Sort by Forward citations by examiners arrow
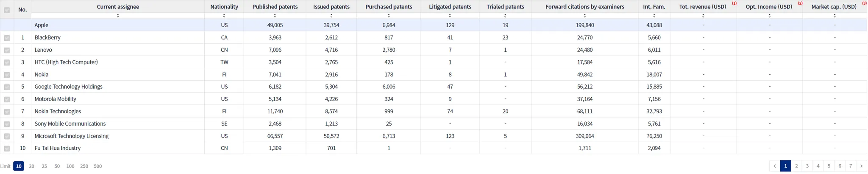Viewport: 868px width, 174px height. point(585,16)
